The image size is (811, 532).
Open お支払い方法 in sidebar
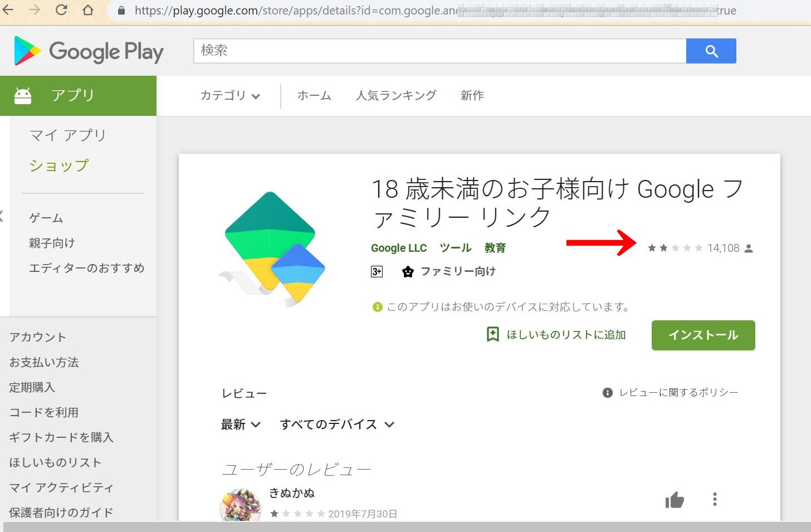click(44, 362)
